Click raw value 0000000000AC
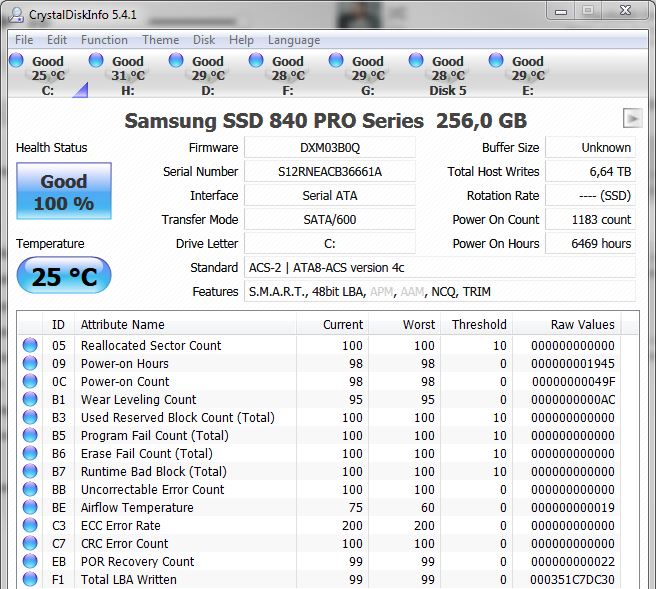This screenshot has width=656, height=589. (573, 399)
